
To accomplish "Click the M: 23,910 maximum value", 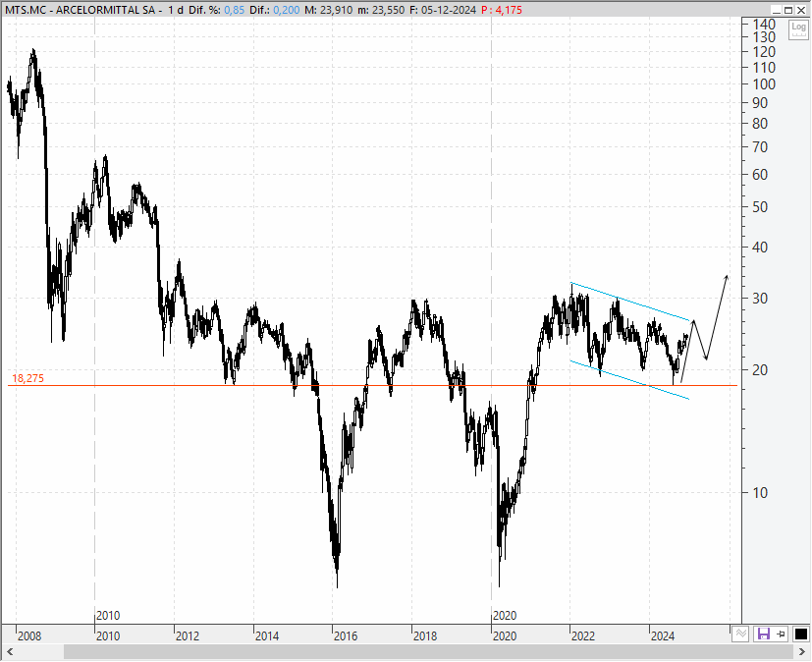I will pos(328,10).
